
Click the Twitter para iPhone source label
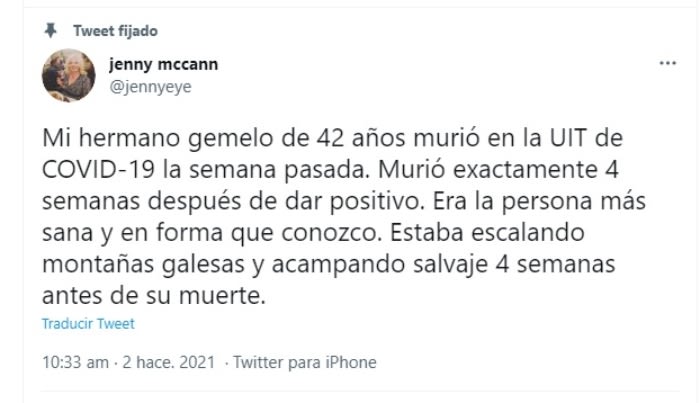pyautogui.click(x=304, y=362)
